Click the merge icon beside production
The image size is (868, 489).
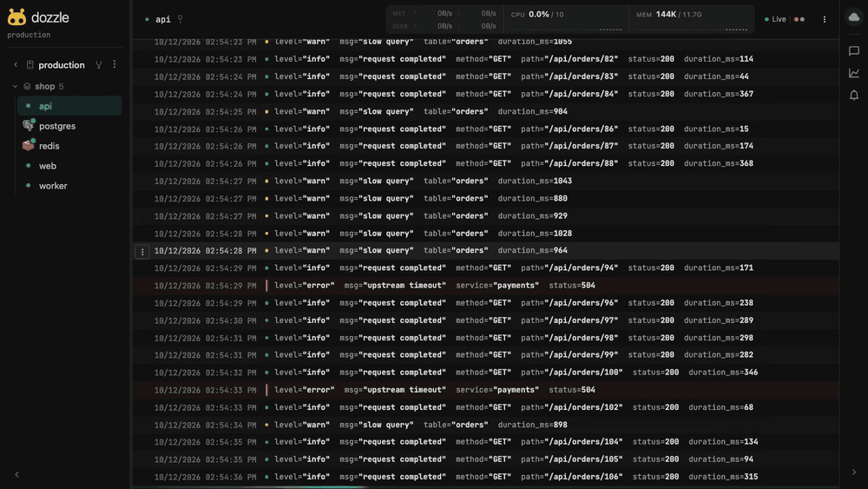tap(99, 65)
